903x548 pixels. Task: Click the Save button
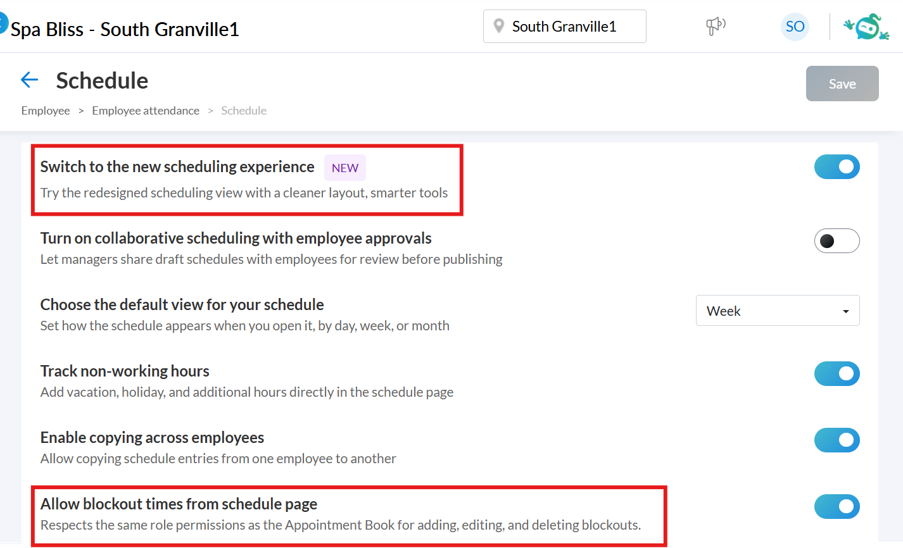tap(842, 83)
